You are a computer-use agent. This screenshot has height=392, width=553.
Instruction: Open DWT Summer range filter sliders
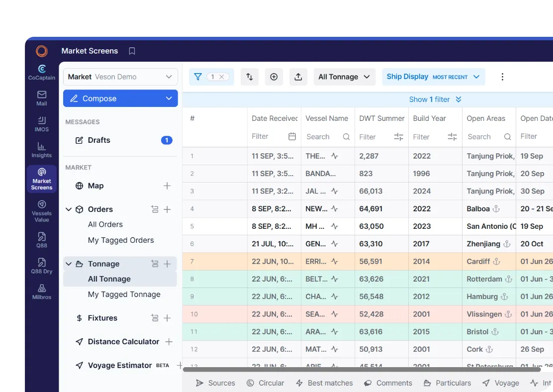[398, 136]
